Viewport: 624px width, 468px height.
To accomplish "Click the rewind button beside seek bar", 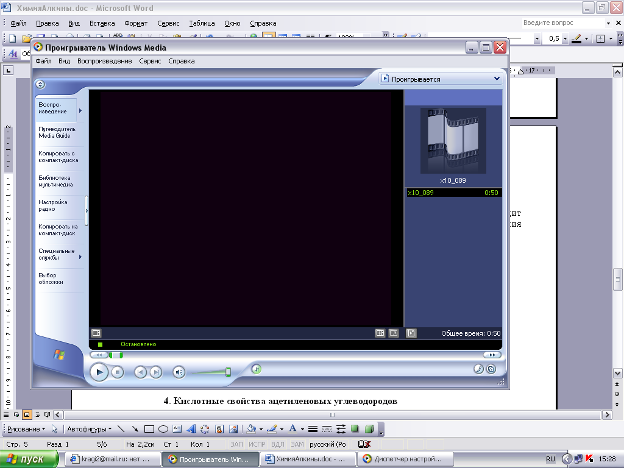I will [99, 355].
